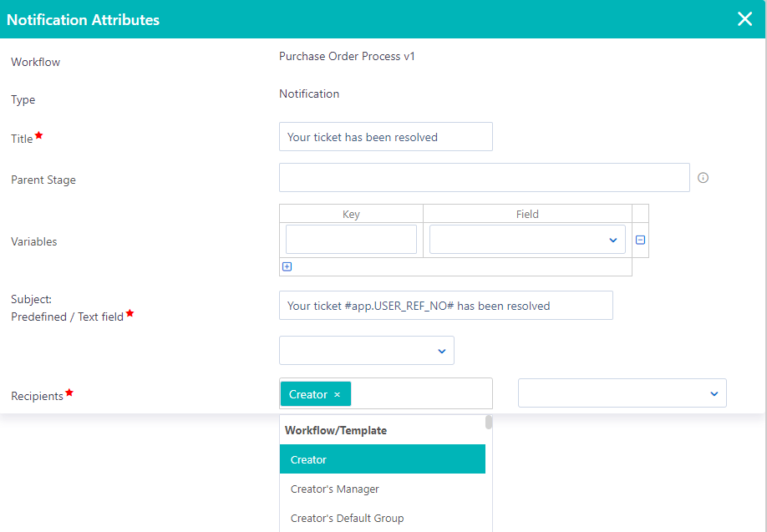Remove the Creator chip via its x icon
This screenshot has height=532, width=767.
tap(337, 393)
